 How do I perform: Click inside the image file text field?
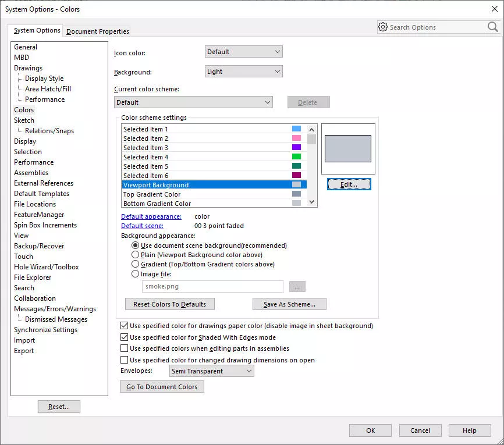(x=212, y=286)
